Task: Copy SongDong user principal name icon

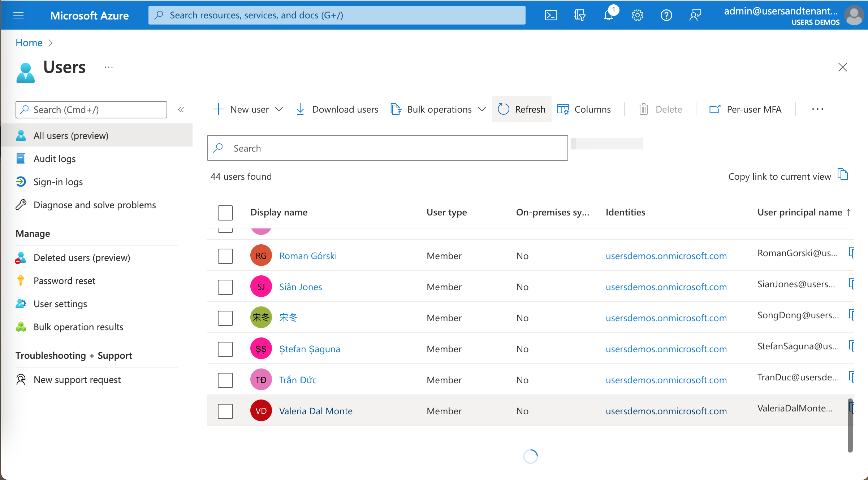Action: pos(852,314)
